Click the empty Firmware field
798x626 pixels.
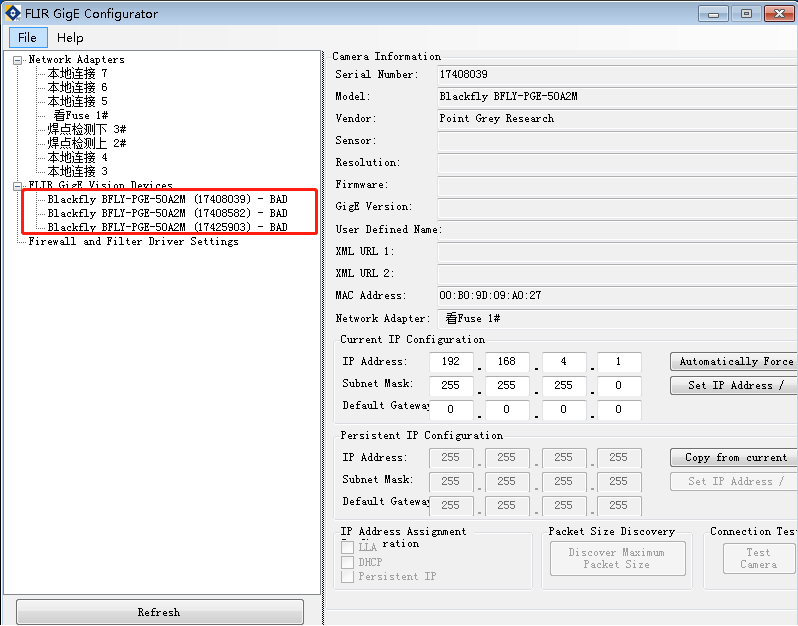click(x=617, y=185)
